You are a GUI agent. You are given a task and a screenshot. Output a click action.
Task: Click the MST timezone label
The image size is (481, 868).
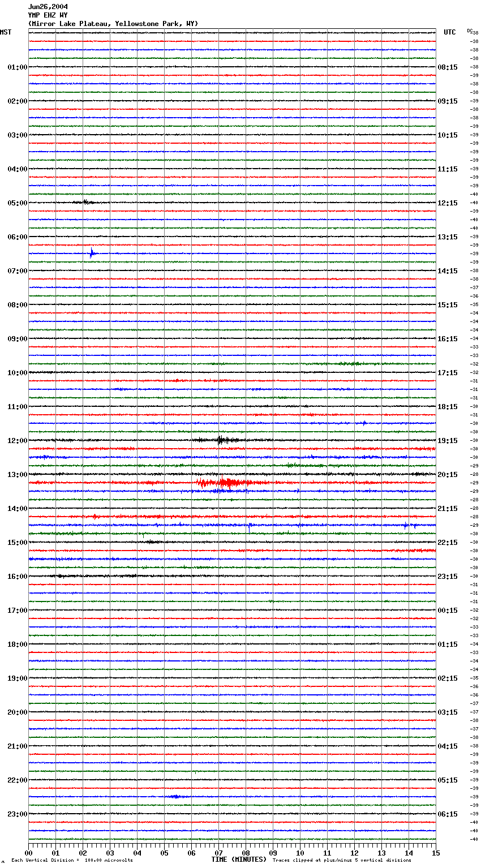(x=6, y=32)
